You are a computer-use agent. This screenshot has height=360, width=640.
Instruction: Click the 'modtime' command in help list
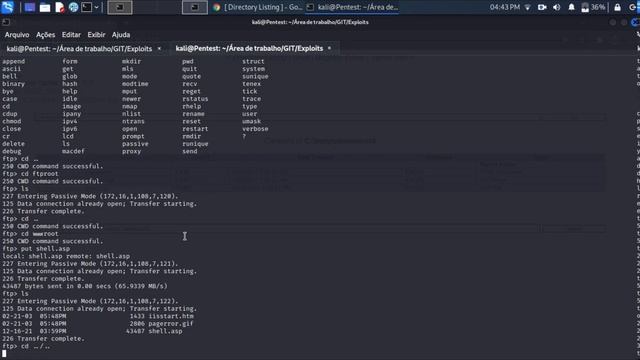(135, 84)
